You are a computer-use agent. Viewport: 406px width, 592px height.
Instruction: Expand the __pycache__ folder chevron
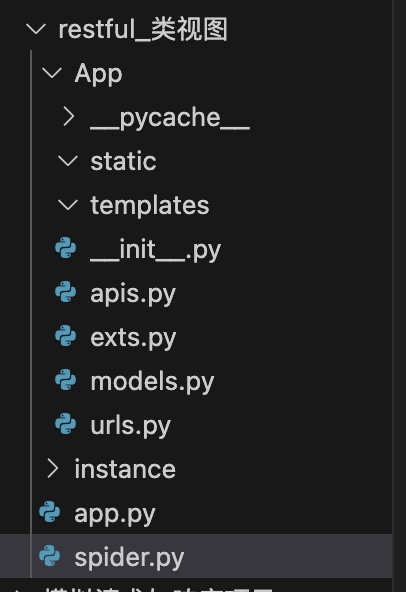click(x=69, y=116)
